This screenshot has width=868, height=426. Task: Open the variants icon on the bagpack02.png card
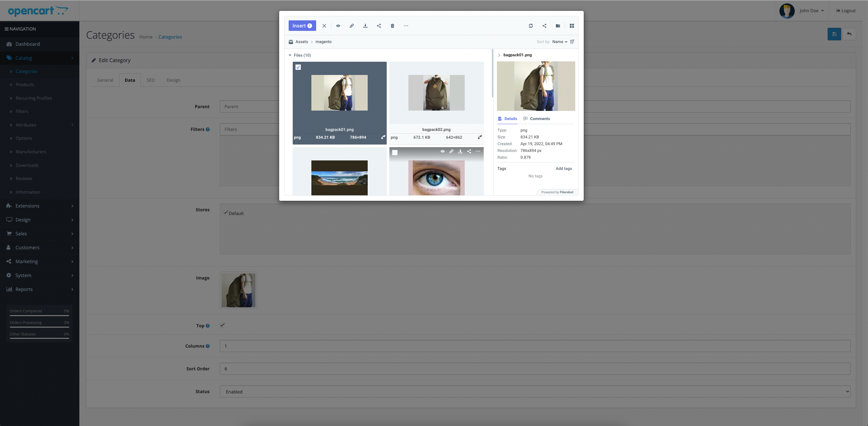click(480, 137)
